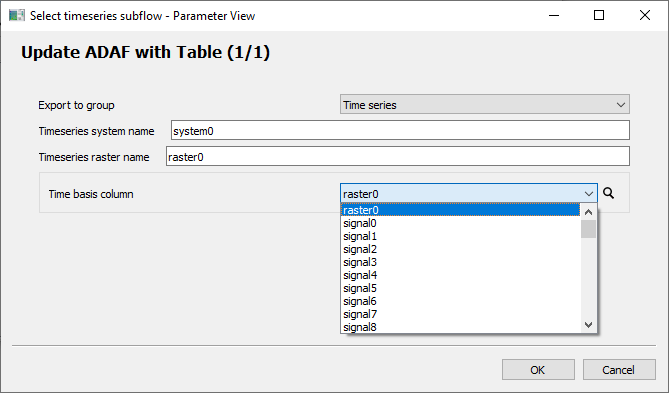Choose signal7 list entry
669x393 pixels.
460,314
